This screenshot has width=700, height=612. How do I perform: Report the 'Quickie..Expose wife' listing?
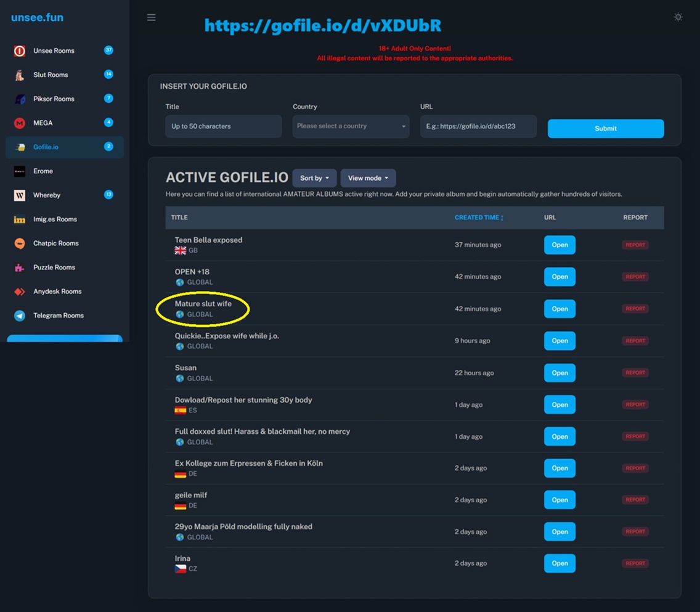pyautogui.click(x=635, y=341)
